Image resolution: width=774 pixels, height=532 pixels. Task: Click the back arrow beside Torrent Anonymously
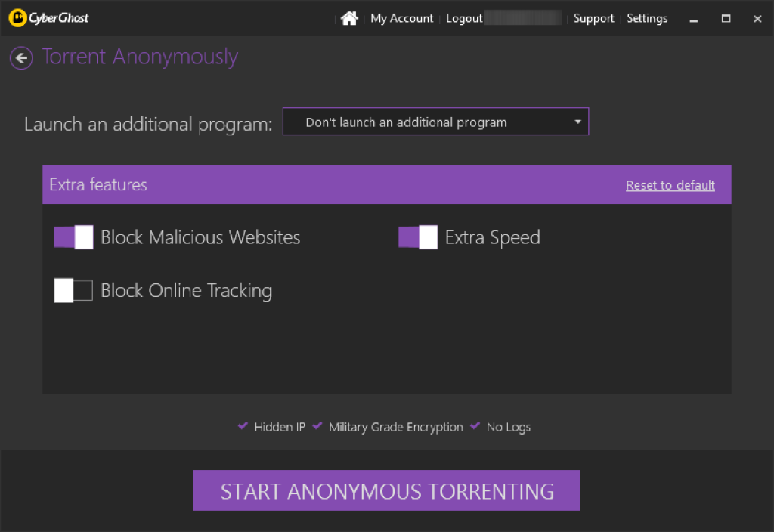tap(21, 58)
